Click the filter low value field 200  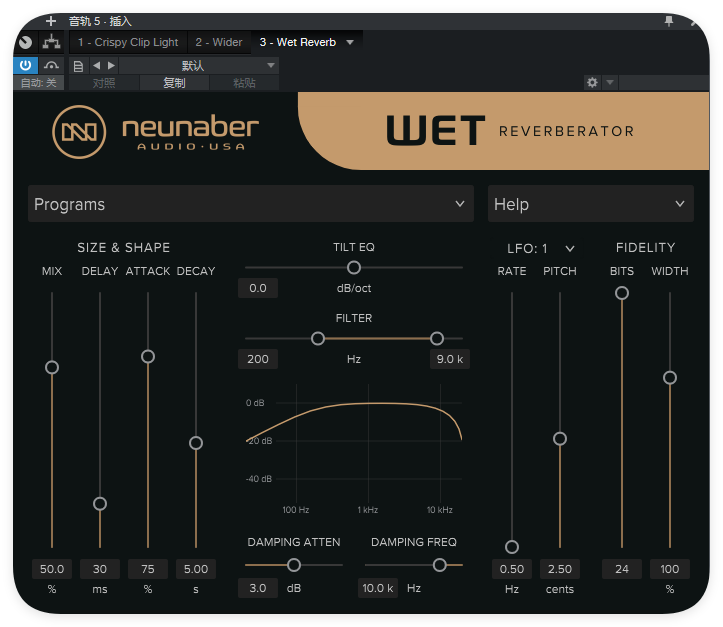[258, 359]
